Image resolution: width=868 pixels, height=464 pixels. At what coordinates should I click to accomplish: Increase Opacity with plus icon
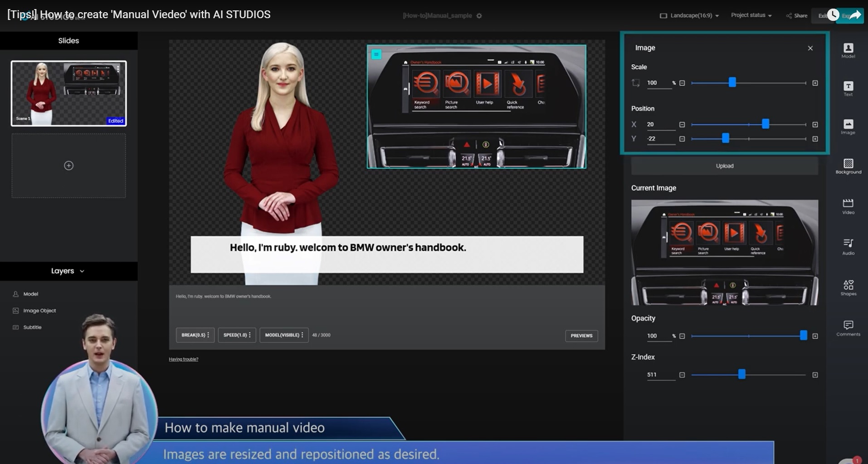(815, 336)
